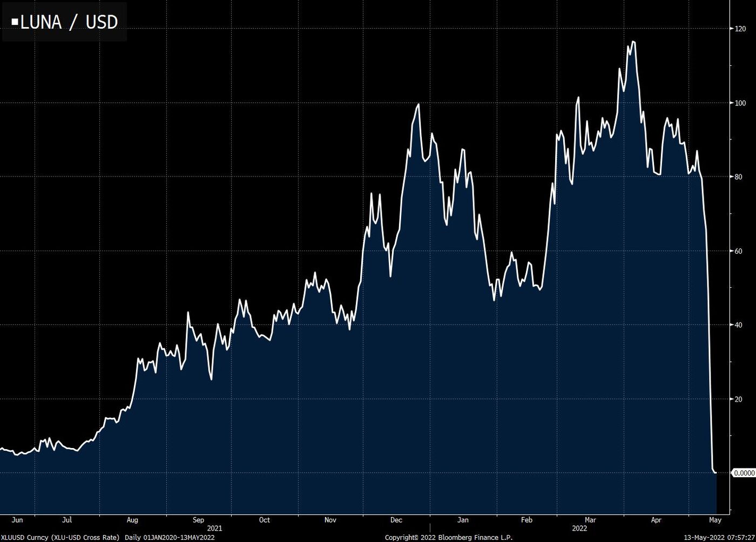This screenshot has height=542, width=756.
Task: Click the Aug label on date axis
Action: click(x=132, y=520)
